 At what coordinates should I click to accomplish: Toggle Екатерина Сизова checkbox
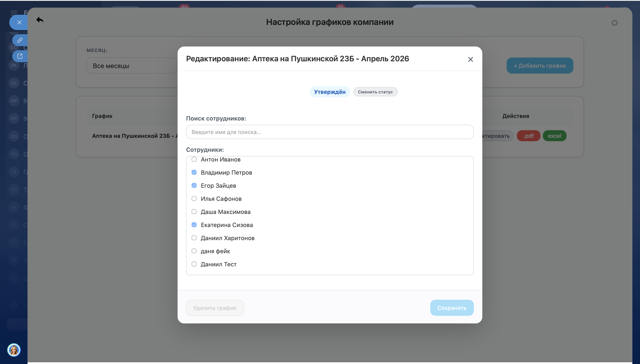tap(194, 225)
